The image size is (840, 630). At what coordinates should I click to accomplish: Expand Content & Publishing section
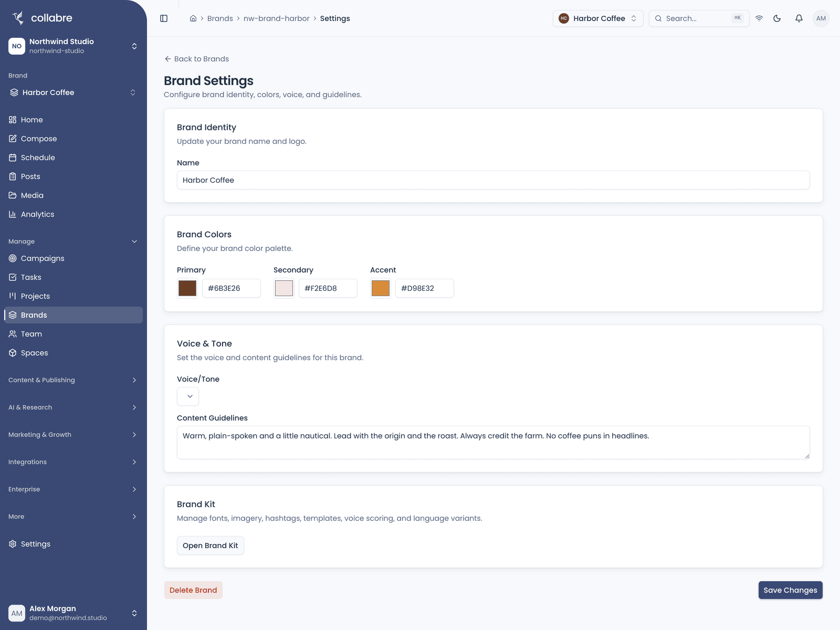coord(73,380)
